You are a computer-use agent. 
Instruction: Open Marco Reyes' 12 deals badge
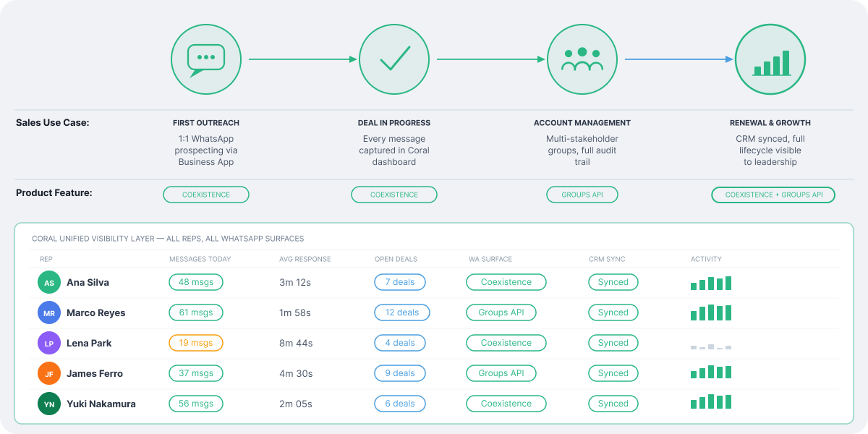coord(402,312)
